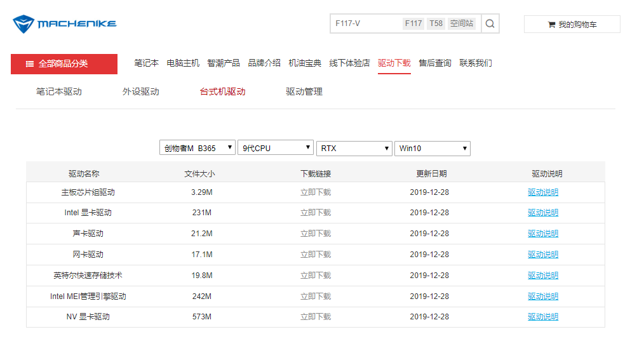
Task: Click the 3.29M file size cell
Action: coord(202,192)
